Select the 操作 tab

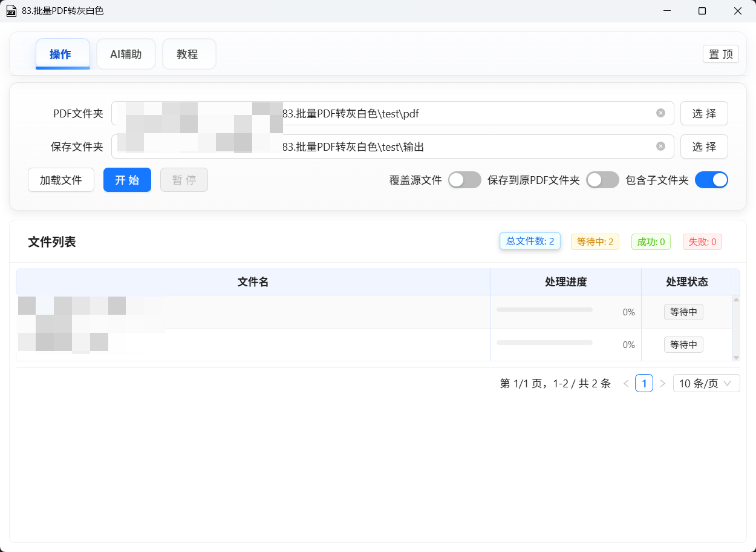point(63,54)
